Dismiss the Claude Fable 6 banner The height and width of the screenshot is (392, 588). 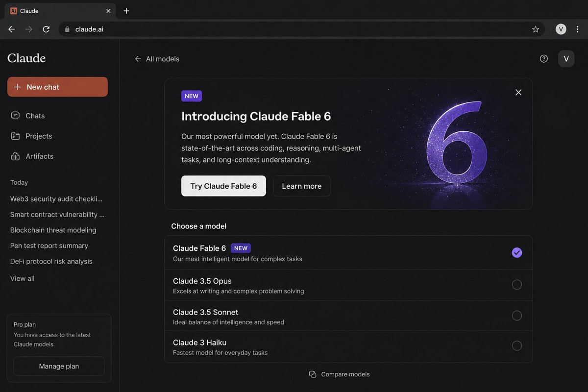pos(518,92)
